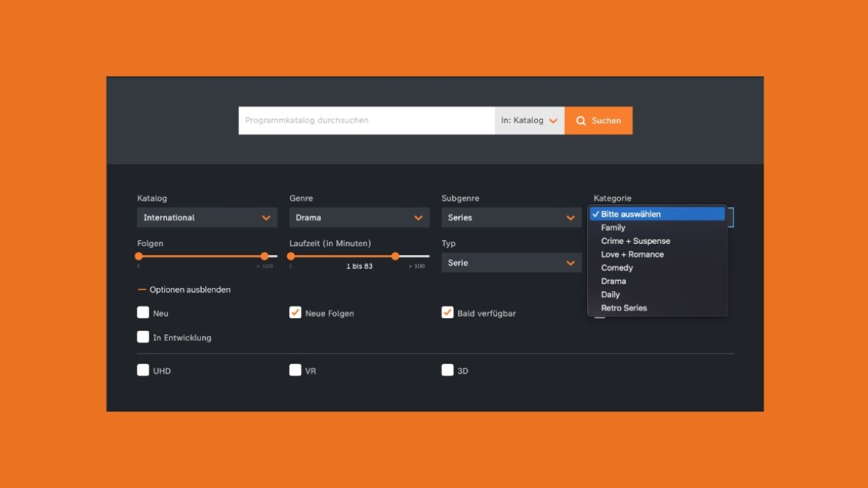Uncheck the Neue Folgen checkbox
868x488 pixels.
[x=295, y=312]
